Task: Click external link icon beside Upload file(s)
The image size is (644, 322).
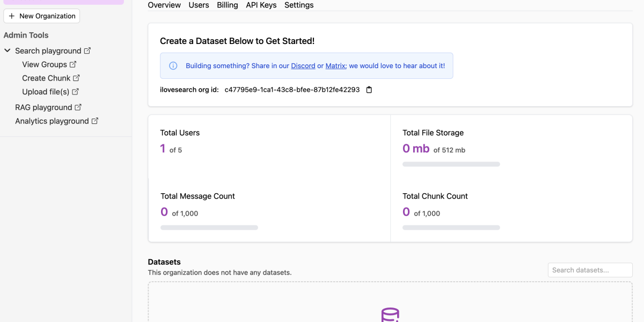Action: (x=75, y=92)
